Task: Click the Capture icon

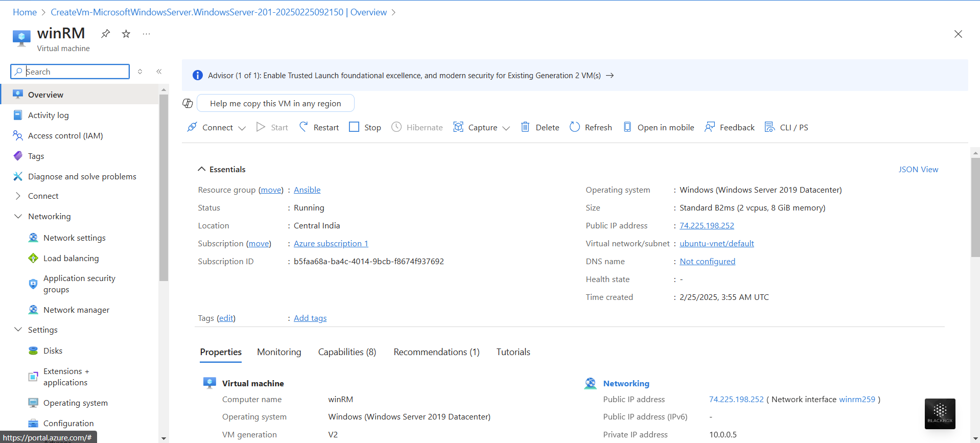Action: click(458, 127)
